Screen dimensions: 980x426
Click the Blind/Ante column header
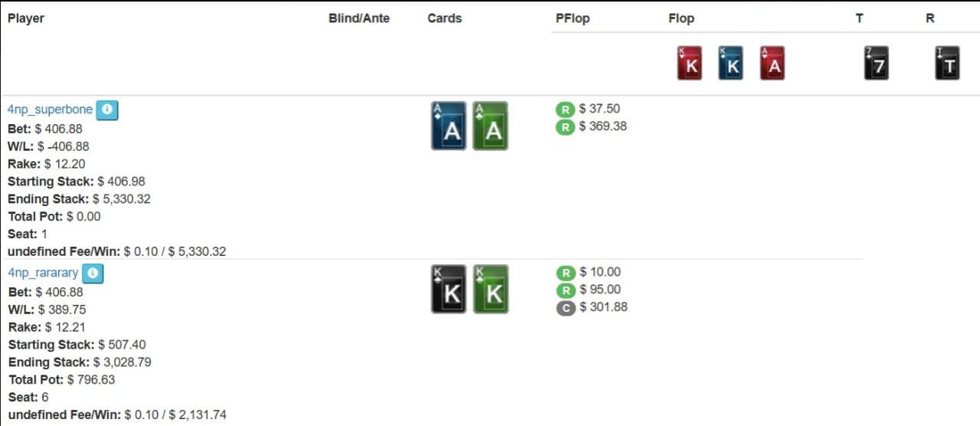click(x=359, y=18)
